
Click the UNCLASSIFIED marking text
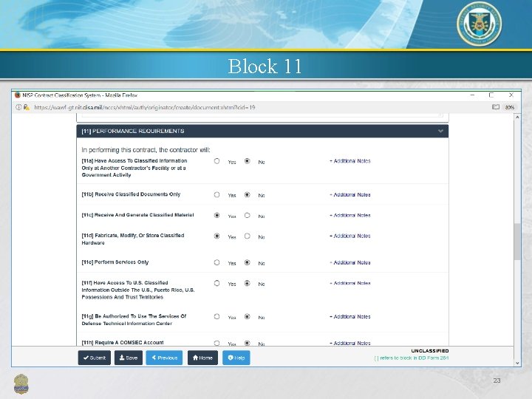(x=430, y=351)
